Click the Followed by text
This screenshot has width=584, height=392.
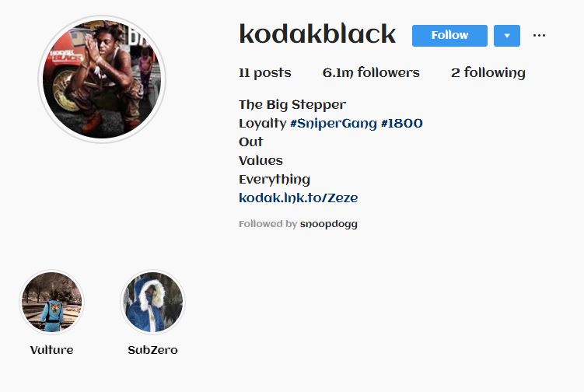pyautogui.click(x=268, y=224)
